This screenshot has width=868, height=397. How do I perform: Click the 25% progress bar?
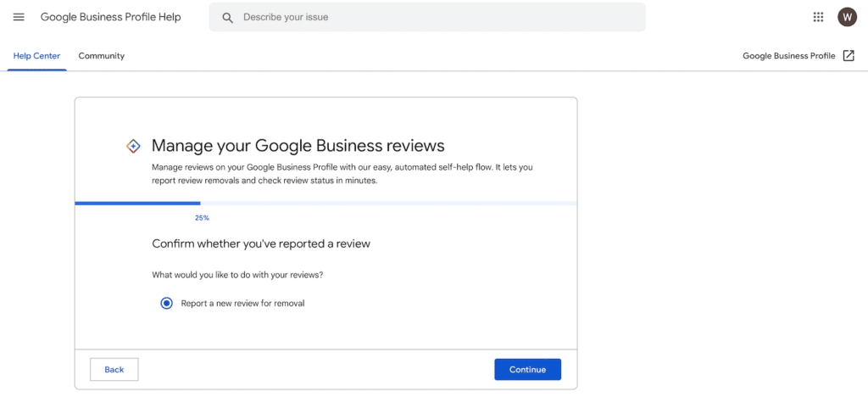coord(326,204)
